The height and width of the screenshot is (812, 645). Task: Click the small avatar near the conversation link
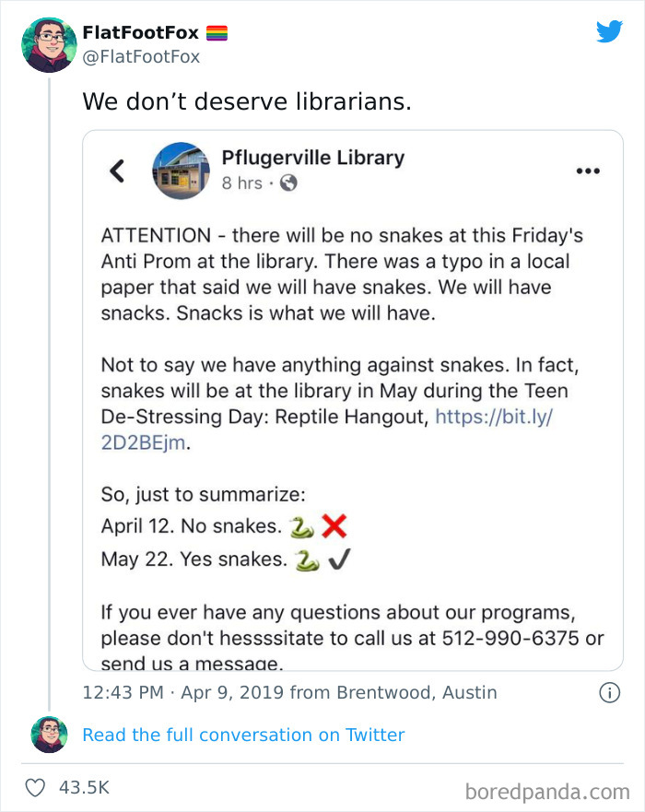pos(47,735)
